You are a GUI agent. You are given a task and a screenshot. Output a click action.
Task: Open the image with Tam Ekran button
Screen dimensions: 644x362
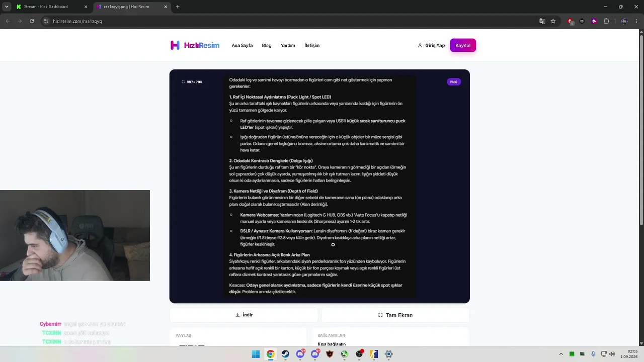point(395,315)
